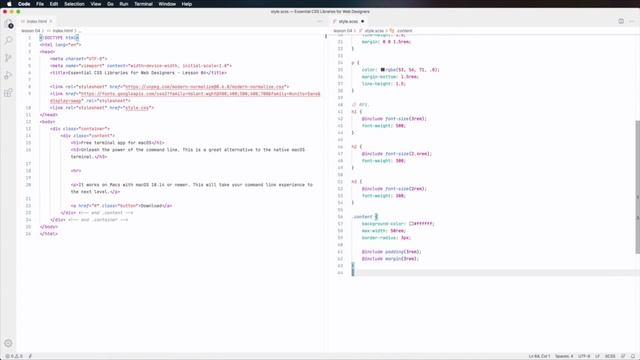Switch to the style.scss tab

coord(348,21)
